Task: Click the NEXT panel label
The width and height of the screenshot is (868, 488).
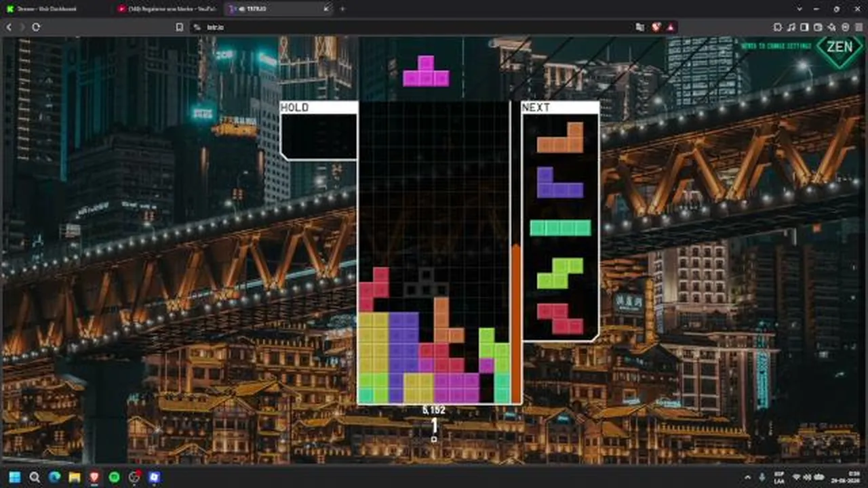Action: (x=536, y=107)
